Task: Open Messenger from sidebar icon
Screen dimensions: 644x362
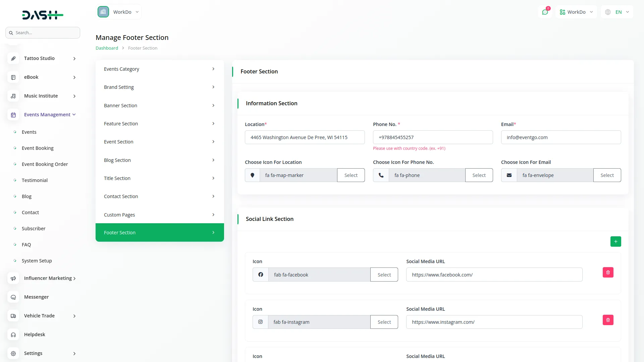Action: coord(13,297)
